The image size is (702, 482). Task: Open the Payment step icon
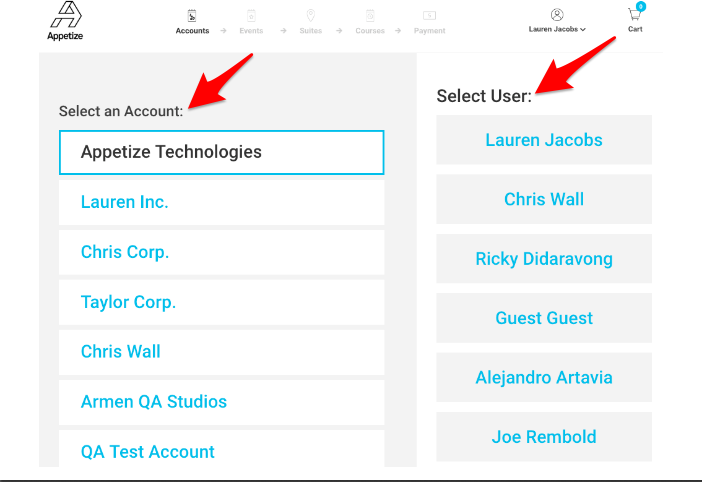[x=429, y=16]
